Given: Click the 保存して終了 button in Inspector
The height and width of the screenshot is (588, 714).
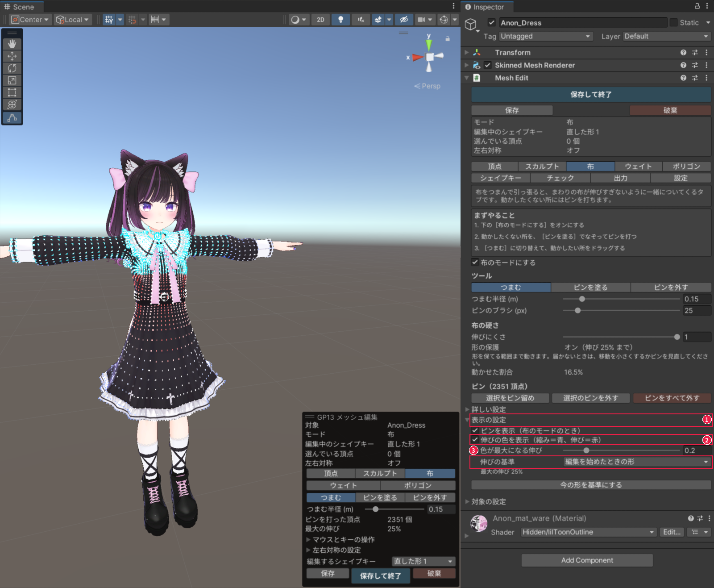Looking at the screenshot, I should 591,95.
